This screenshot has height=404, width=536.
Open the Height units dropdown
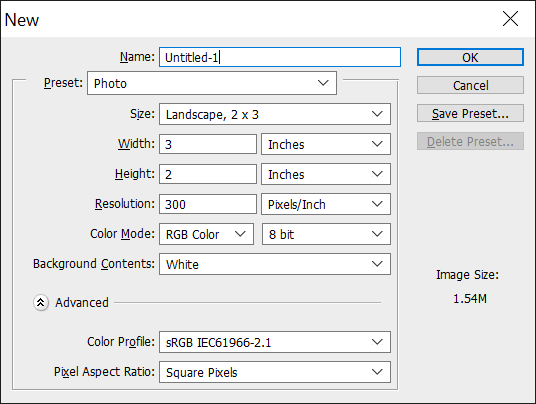pyautogui.click(x=326, y=174)
